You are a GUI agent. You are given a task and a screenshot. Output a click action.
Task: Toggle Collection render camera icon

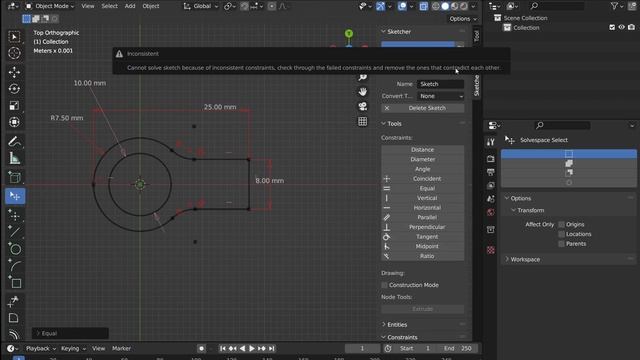pyautogui.click(x=631, y=27)
